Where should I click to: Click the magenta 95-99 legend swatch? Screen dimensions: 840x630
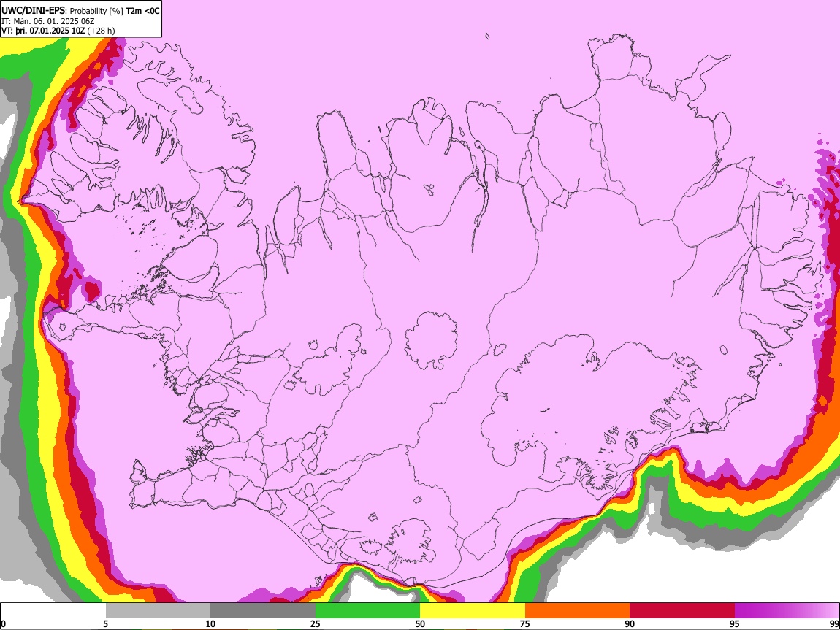pyautogui.click(x=787, y=610)
